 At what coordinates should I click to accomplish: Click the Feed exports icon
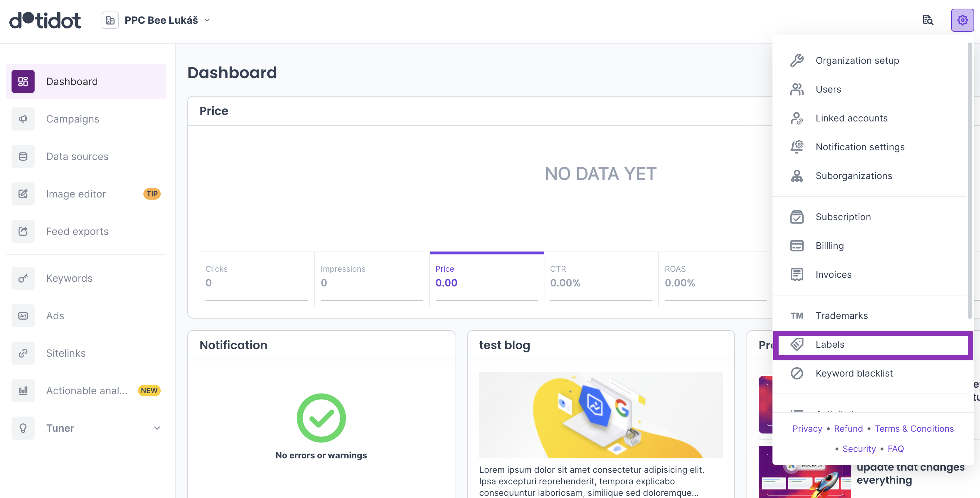[23, 231]
